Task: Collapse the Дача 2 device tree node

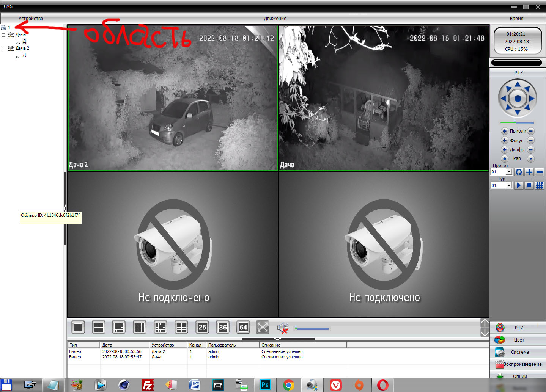Action: pyautogui.click(x=4, y=49)
